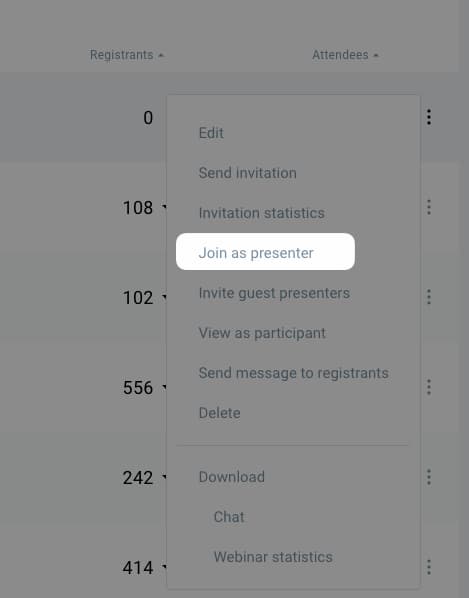Download the Chat log
Viewport: 469px width, 598px height.
[229, 517]
